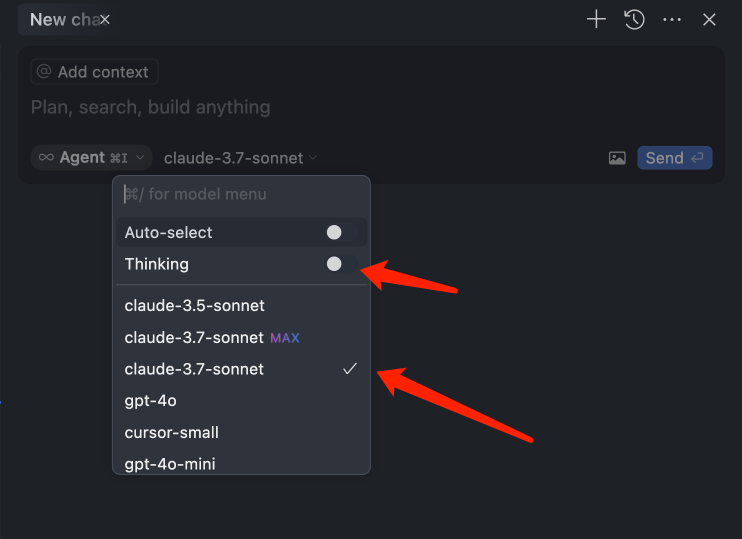
Task: Click the @ Add context button
Action: (x=94, y=72)
